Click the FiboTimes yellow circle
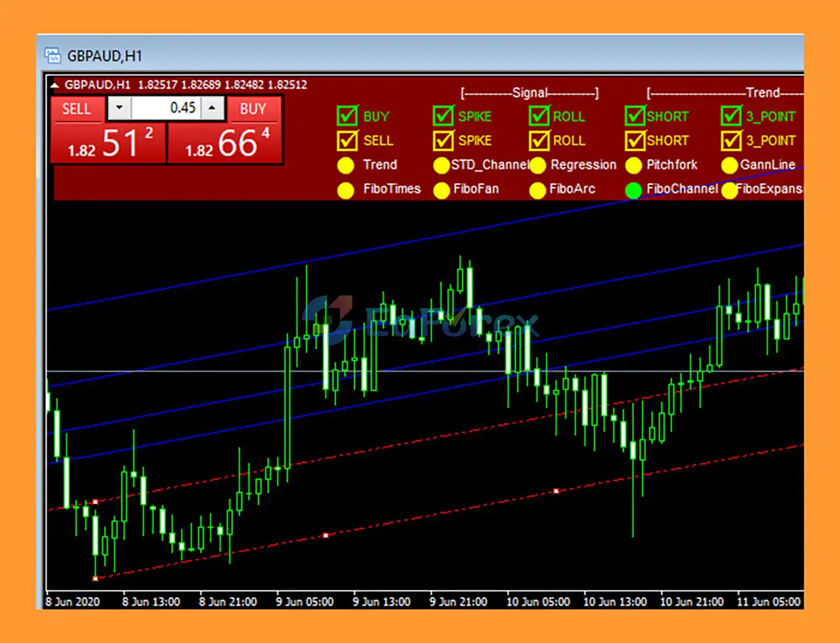Image resolution: width=840 pixels, height=643 pixels. point(345,190)
